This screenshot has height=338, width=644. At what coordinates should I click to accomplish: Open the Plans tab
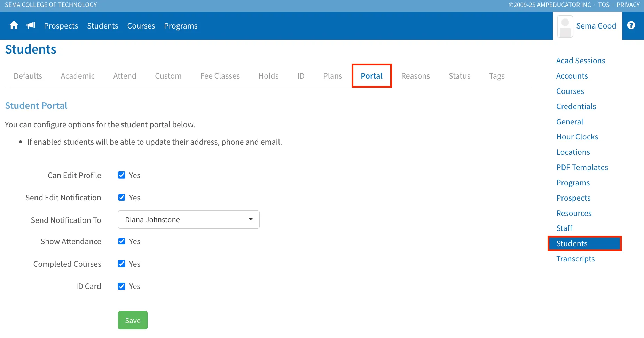coord(332,76)
